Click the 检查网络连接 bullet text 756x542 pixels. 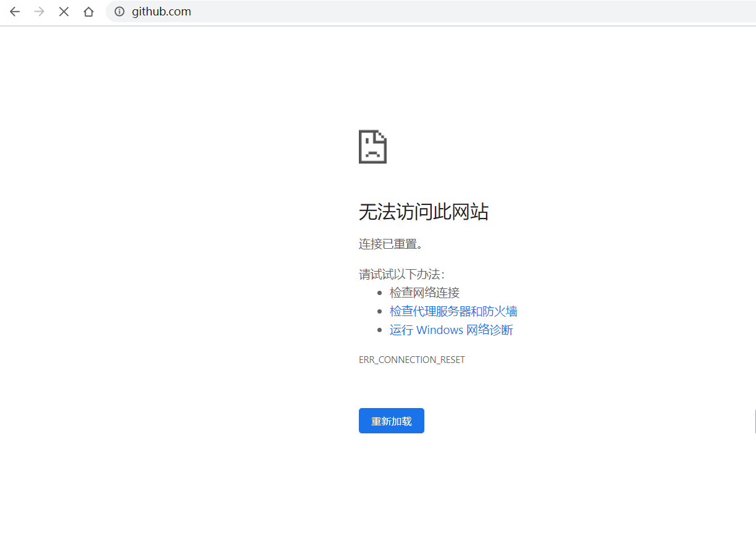(x=425, y=293)
